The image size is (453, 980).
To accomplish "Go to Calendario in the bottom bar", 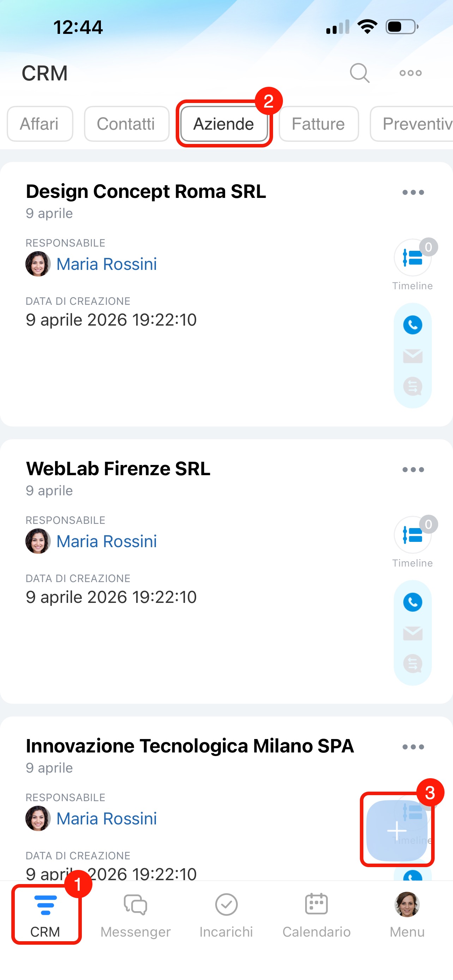I will click(x=316, y=915).
